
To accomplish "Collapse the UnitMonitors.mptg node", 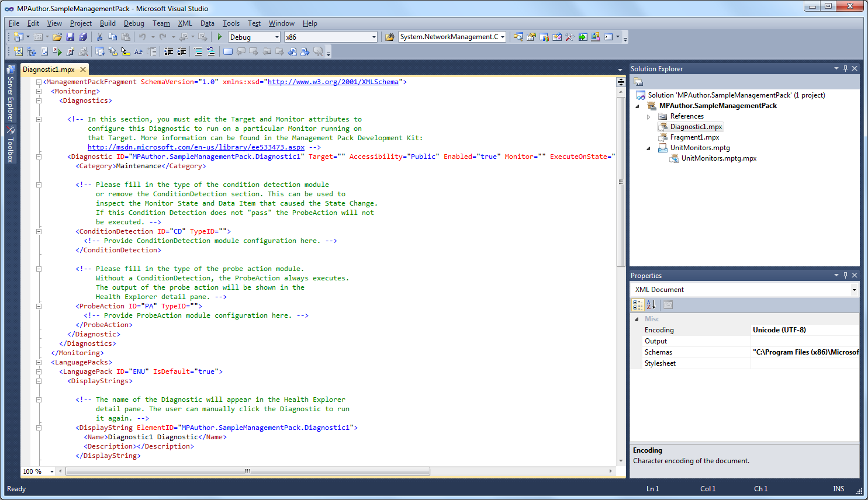I will pos(648,148).
